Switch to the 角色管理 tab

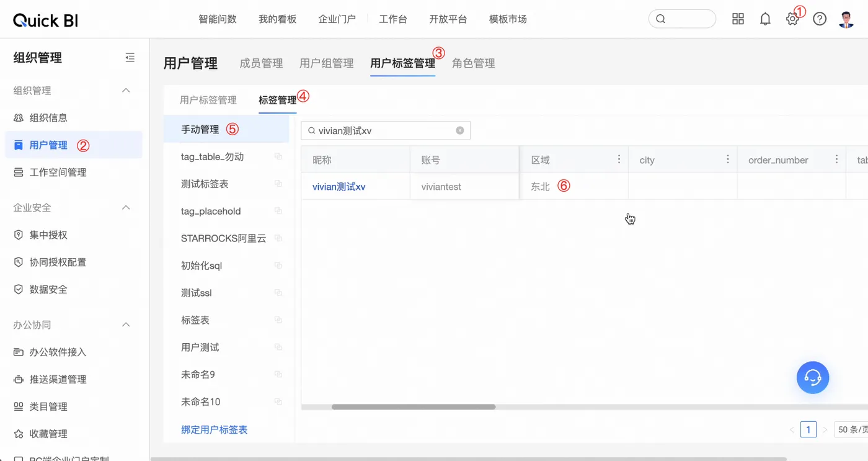click(x=474, y=63)
